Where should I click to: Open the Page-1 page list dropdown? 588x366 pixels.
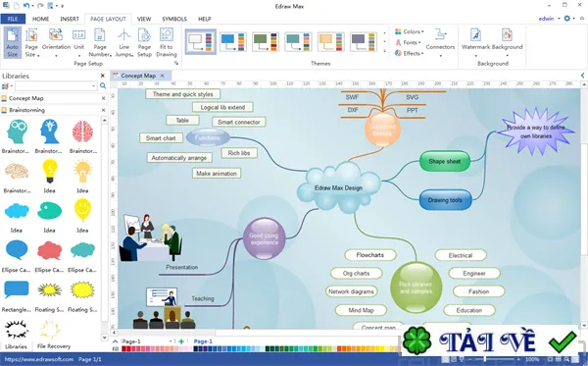171,341
